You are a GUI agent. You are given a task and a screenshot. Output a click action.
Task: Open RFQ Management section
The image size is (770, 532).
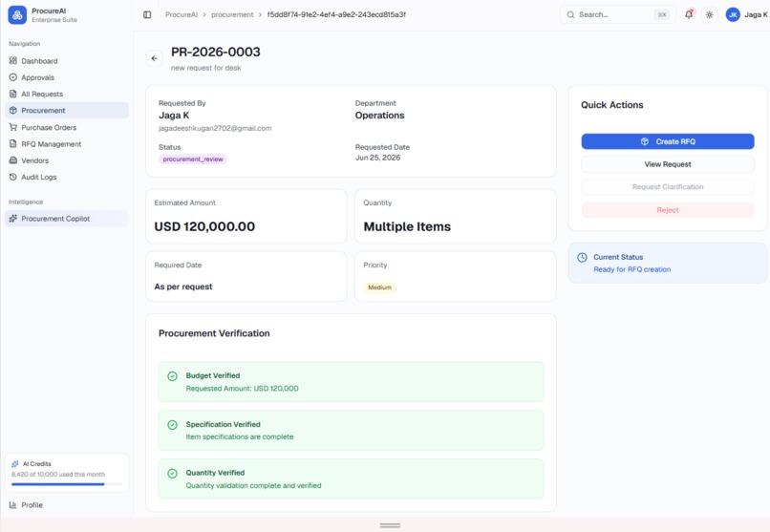67,144
